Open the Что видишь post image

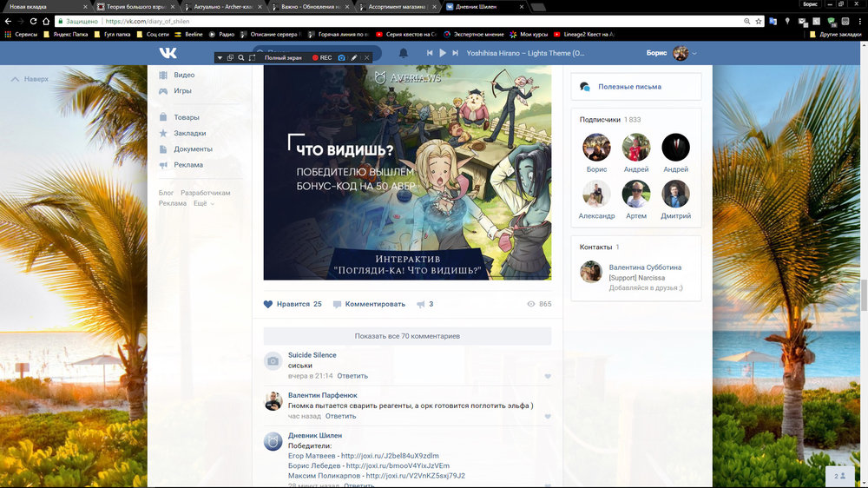(x=407, y=172)
